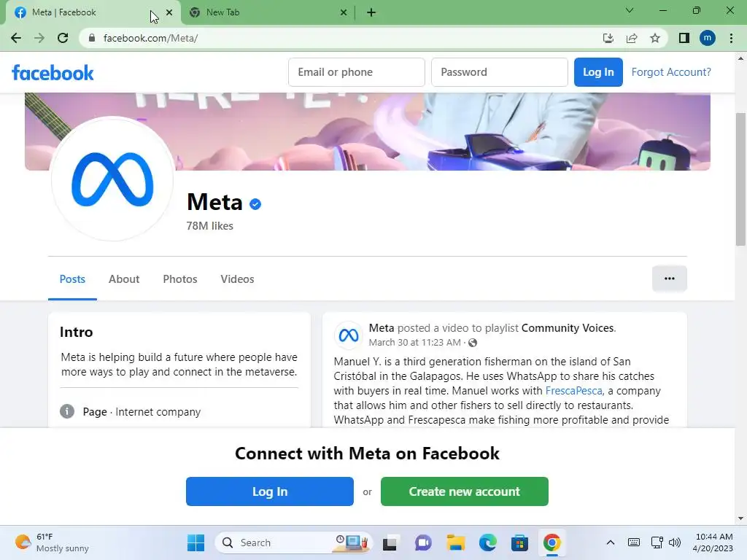Show hidden system tray icons
The width and height of the screenshot is (747, 560).
click(x=611, y=542)
